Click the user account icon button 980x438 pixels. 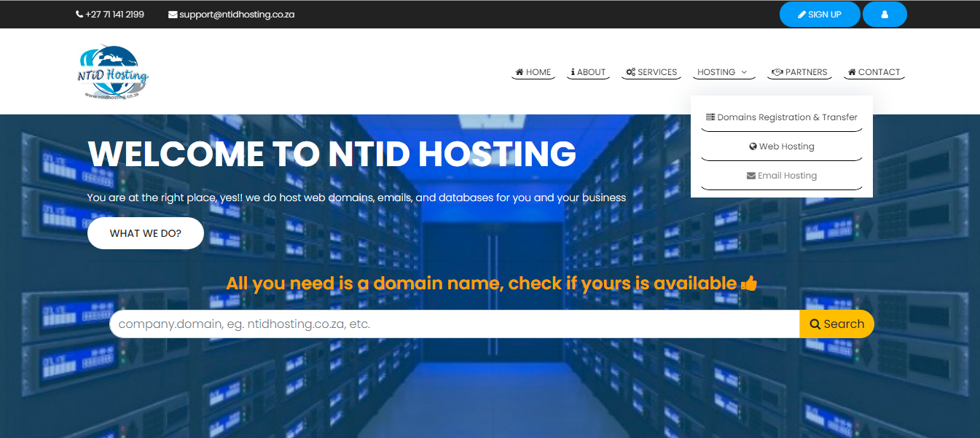point(884,15)
